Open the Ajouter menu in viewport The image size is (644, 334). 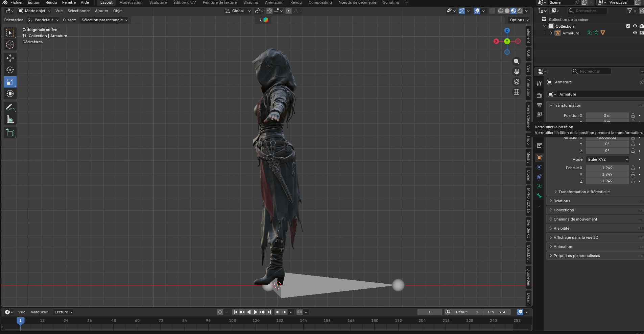click(101, 11)
